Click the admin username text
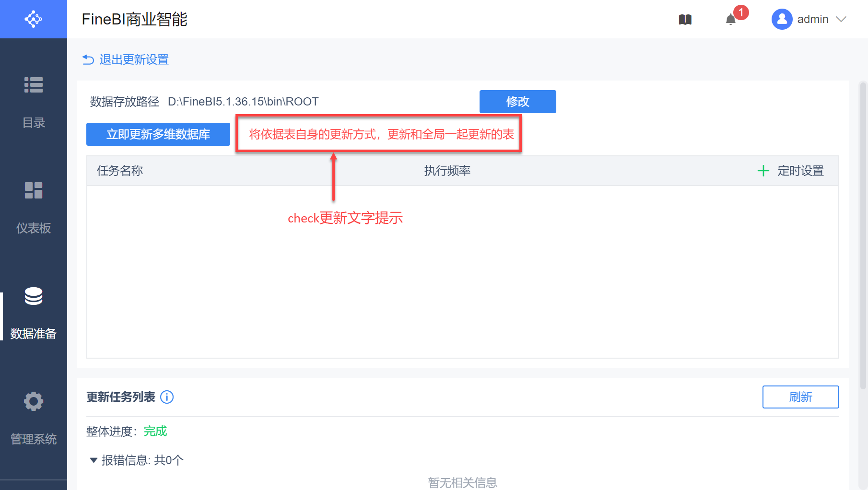The image size is (868, 490). point(813,19)
